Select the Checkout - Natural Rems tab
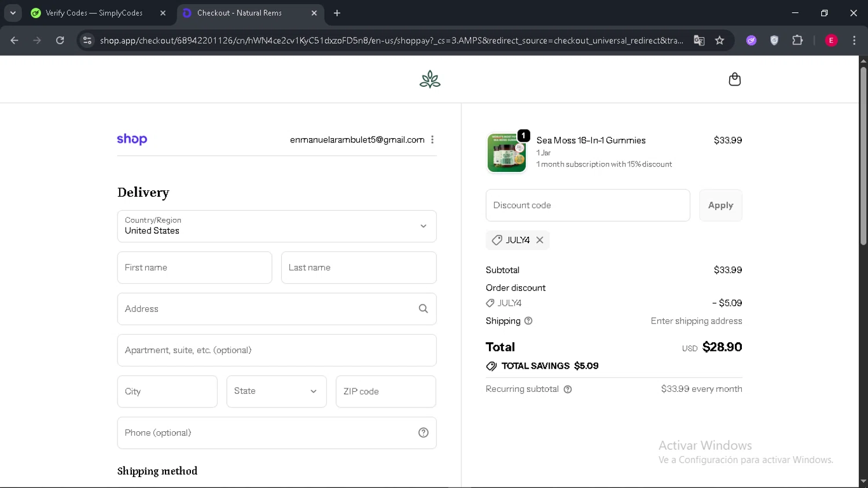868x488 pixels. [240, 13]
